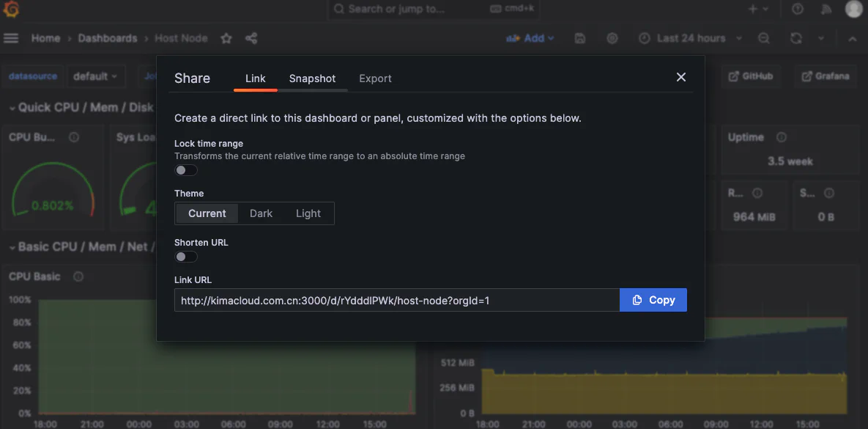Click the share dashboard icon
The width and height of the screenshot is (868, 429).
tap(251, 38)
